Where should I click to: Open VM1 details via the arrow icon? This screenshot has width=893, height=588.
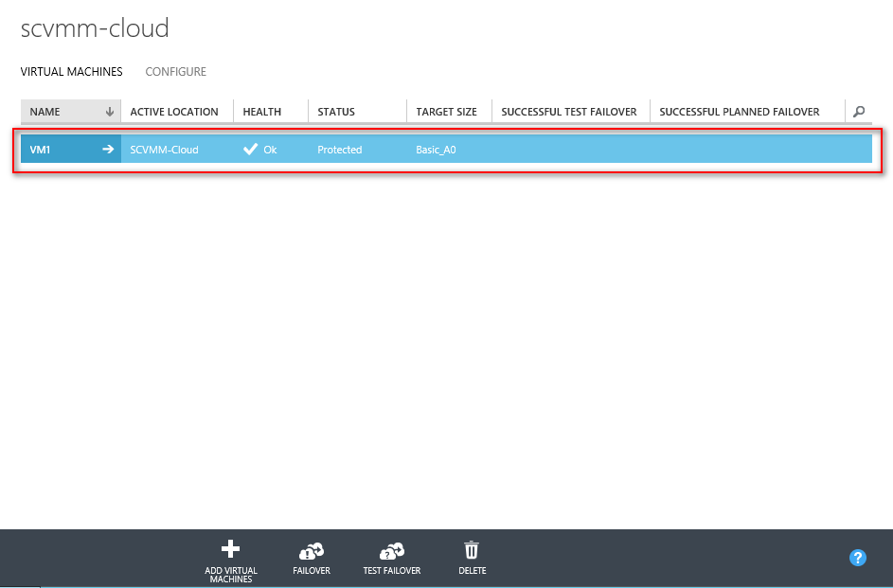pyautogui.click(x=108, y=150)
